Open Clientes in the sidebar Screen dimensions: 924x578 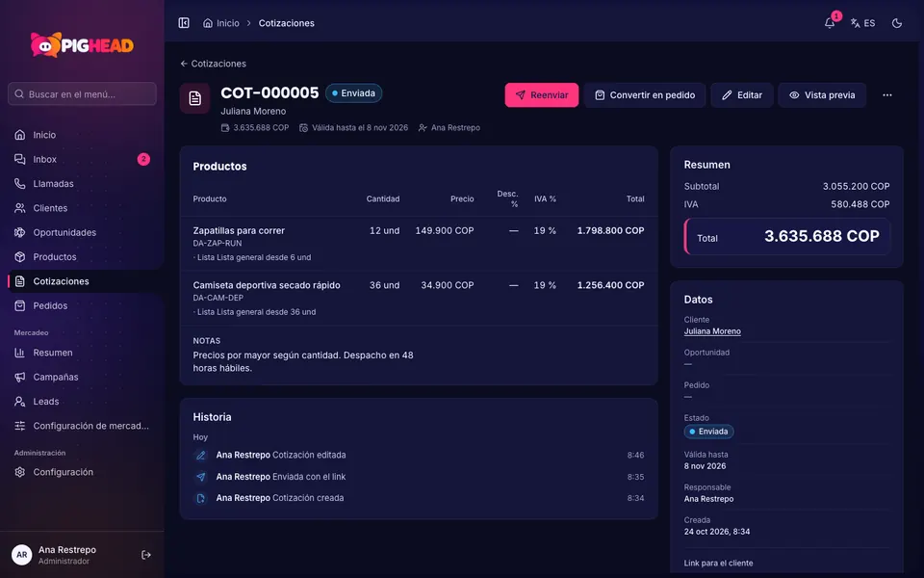[x=82, y=208]
